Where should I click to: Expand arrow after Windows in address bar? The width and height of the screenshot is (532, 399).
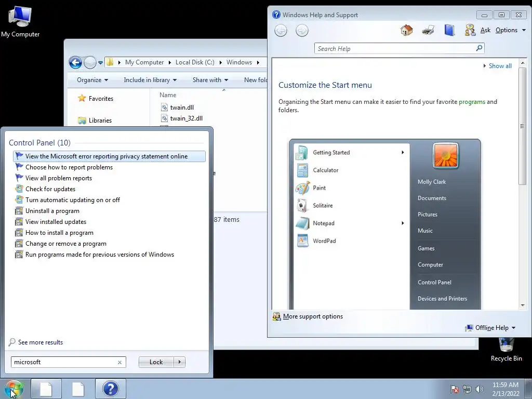click(258, 62)
